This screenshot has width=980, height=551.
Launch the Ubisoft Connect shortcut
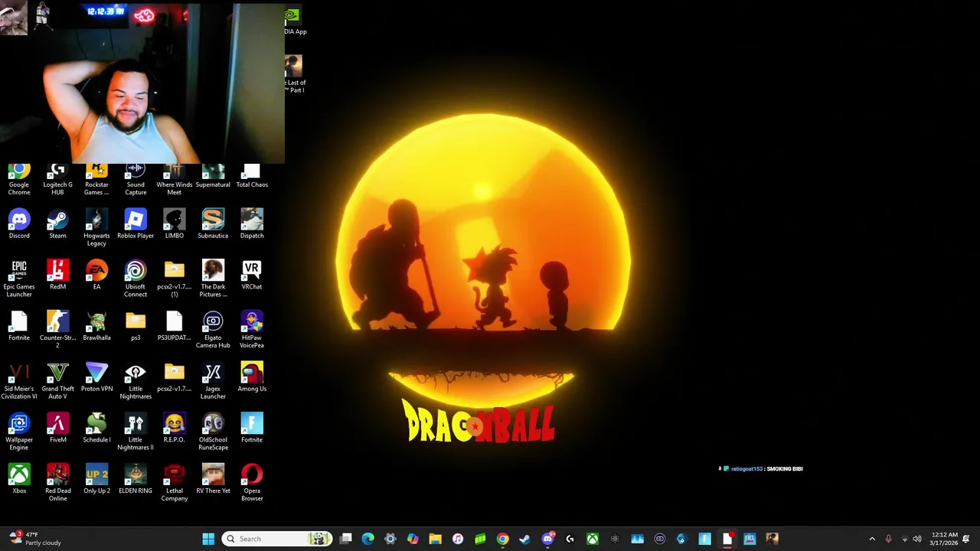point(136,279)
